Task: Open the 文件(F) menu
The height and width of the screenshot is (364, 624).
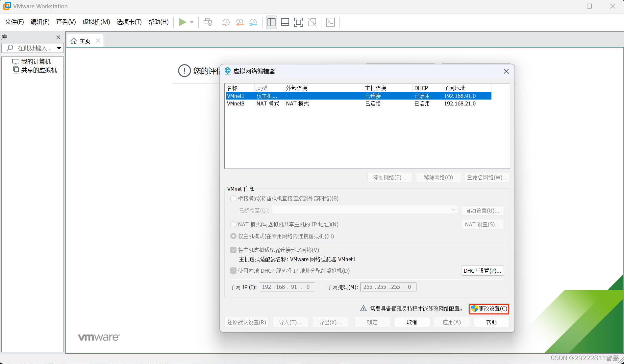Action: tap(14, 22)
